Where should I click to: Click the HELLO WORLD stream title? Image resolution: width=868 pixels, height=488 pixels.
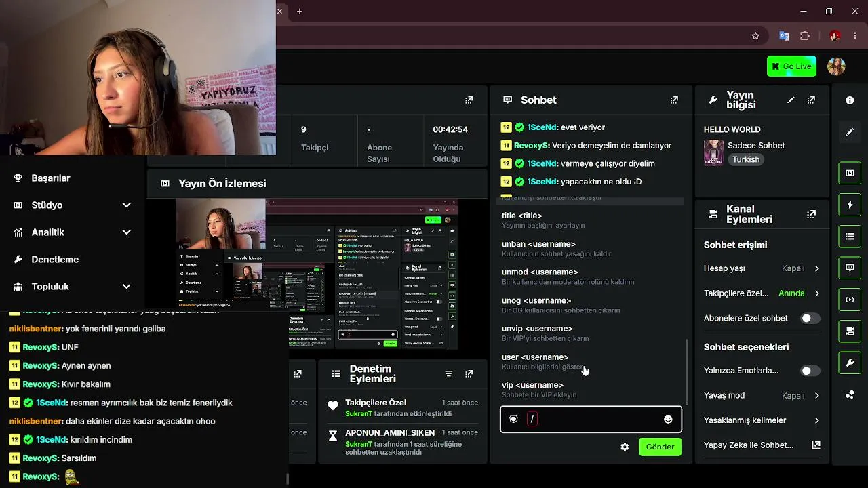coord(732,129)
